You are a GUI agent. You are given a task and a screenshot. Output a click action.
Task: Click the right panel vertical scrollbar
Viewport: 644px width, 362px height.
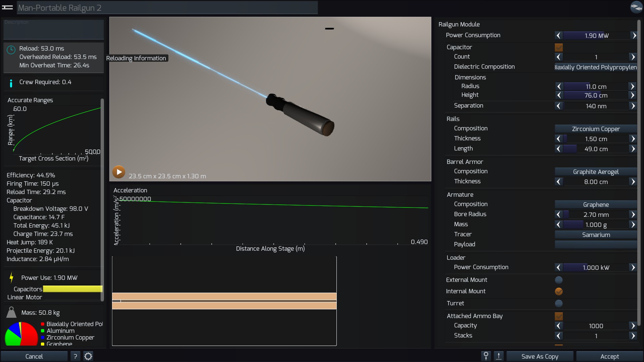(639, 173)
